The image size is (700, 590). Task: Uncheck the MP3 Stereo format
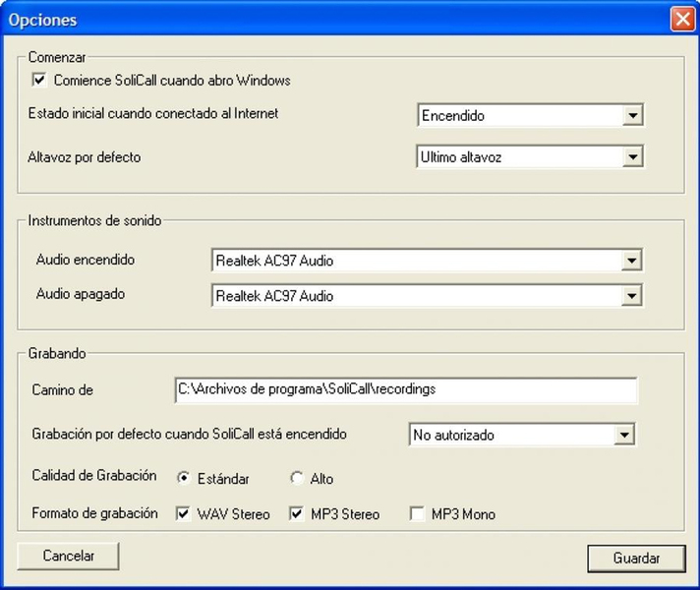click(297, 513)
